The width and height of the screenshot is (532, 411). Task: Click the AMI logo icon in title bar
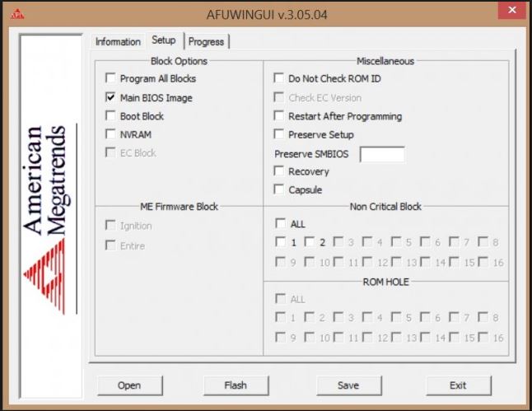point(17,14)
